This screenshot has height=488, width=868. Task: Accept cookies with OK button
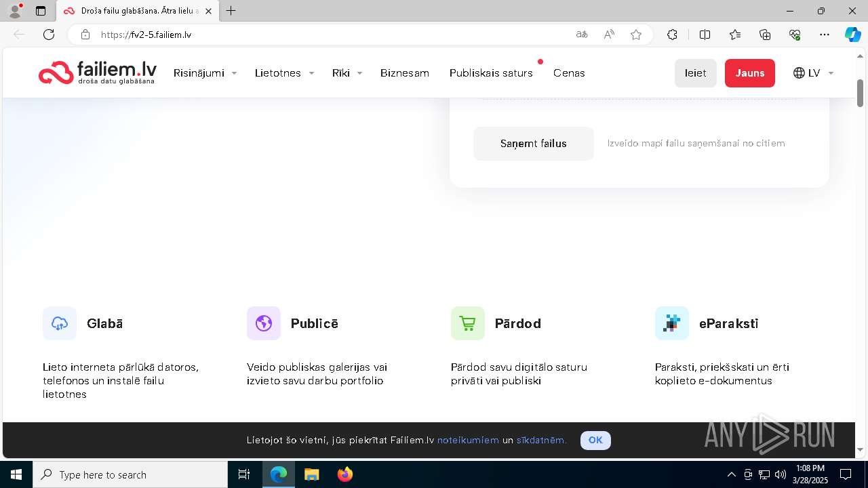tap(595, 440)
